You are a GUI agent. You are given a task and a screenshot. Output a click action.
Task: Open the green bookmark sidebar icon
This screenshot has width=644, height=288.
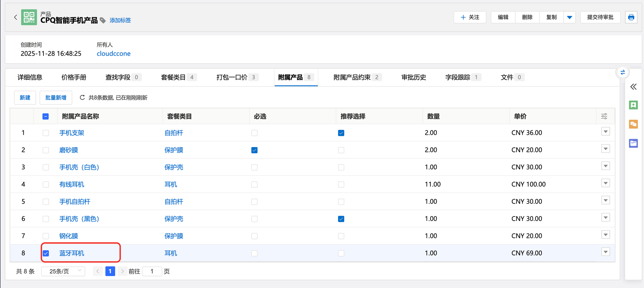tap(633, 105)
